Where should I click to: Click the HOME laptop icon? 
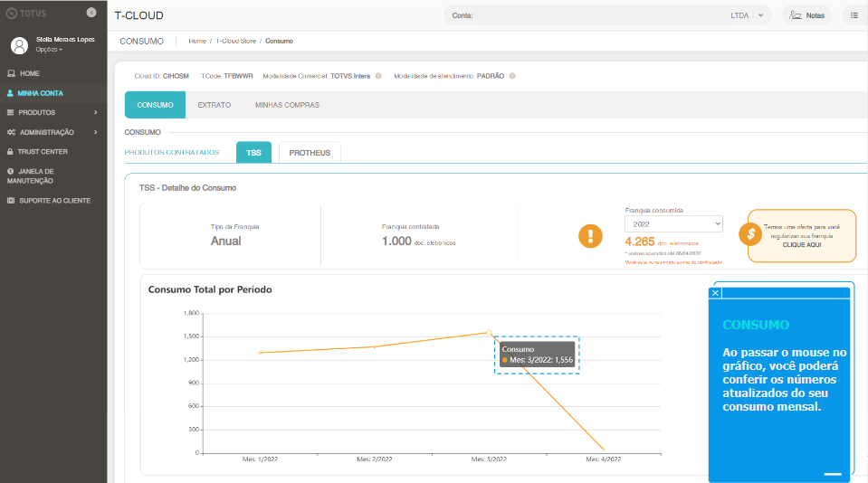pos(11,73)
